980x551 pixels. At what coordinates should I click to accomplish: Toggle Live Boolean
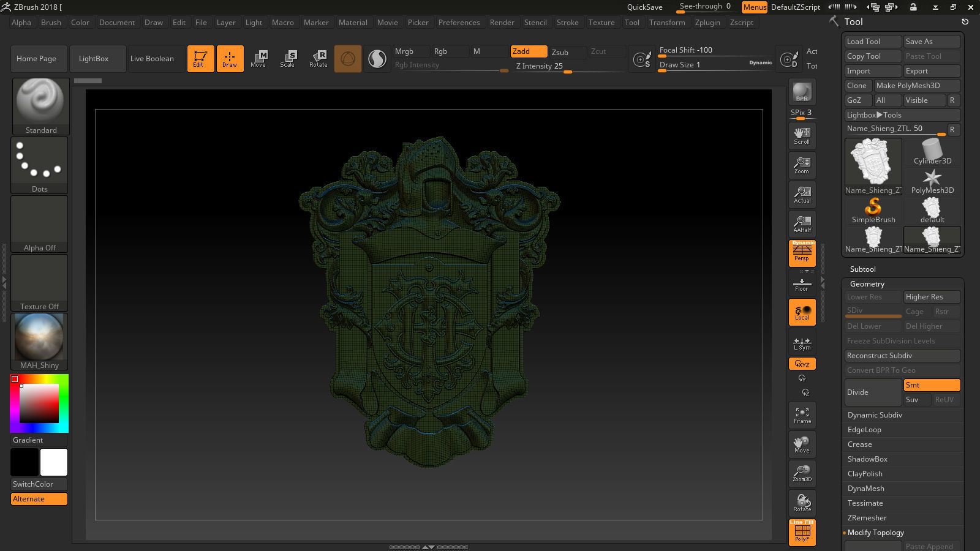click(x=156, y=59)
